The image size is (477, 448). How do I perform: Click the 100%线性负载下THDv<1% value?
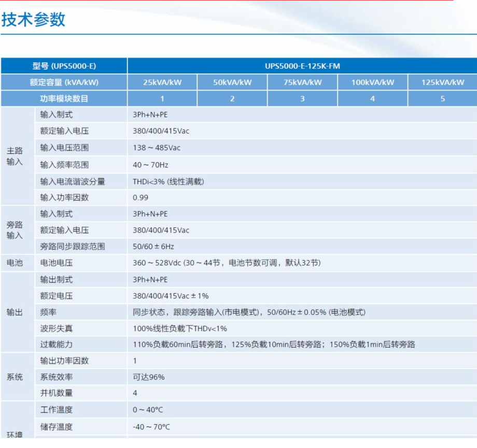[x=180, y=328]
